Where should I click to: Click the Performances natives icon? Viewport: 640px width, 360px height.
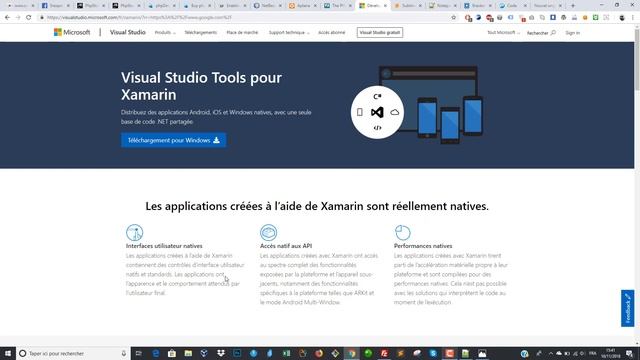(x=402, y=232)
